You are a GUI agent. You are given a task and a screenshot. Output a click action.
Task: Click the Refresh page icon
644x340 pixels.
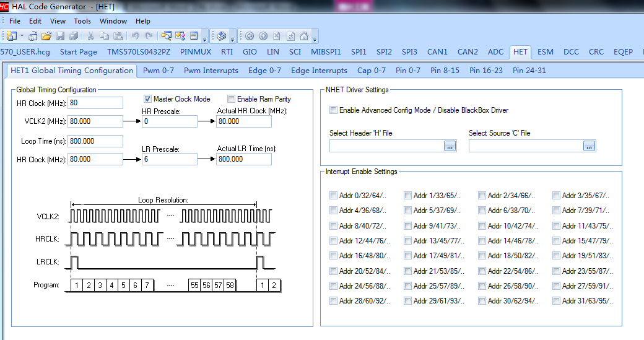291,36
